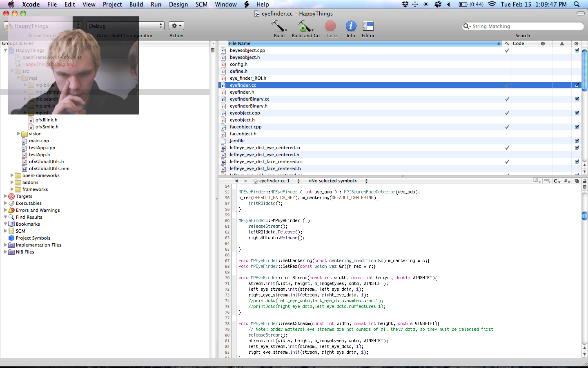Click the Spotlight magnifier icon

click(x=577, y=4)
